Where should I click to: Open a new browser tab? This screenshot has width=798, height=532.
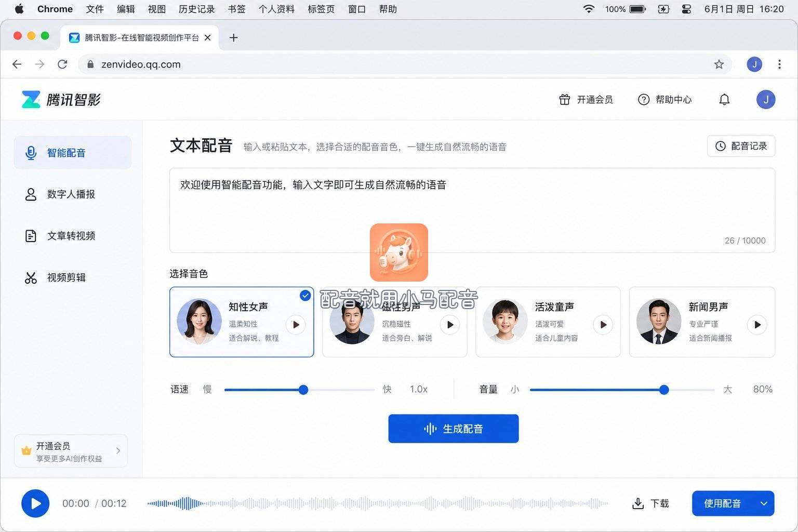tap(234, 37)
